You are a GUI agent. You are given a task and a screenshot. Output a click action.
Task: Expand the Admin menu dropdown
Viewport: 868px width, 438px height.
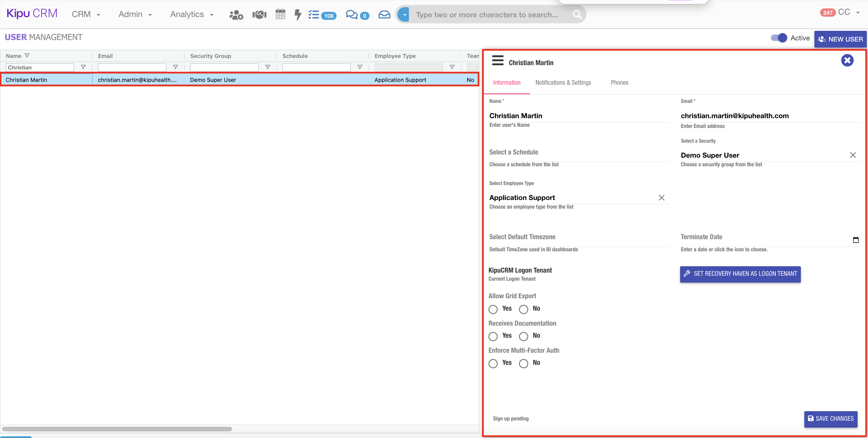(135, 14)
